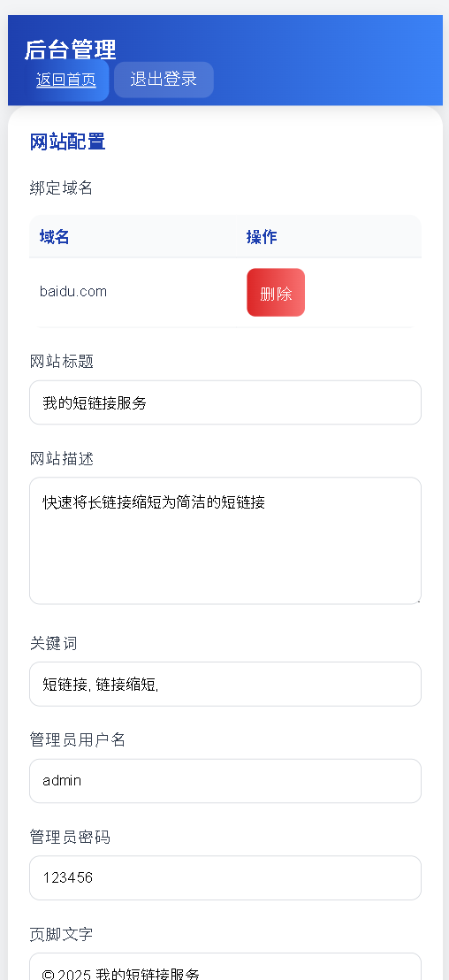449x980 pixels.
Task: Click the 管理员用户名 field containing admin
Action: pos(225,781)
